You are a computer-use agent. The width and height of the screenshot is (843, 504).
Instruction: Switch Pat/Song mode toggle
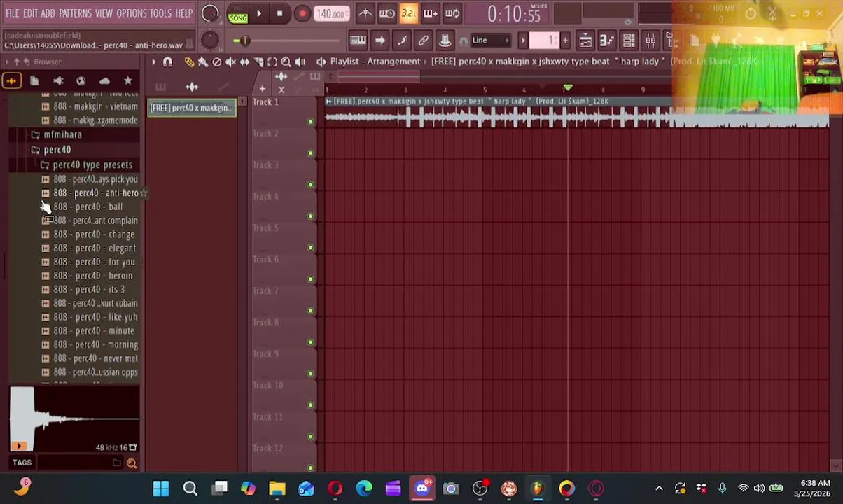[238, 13]
